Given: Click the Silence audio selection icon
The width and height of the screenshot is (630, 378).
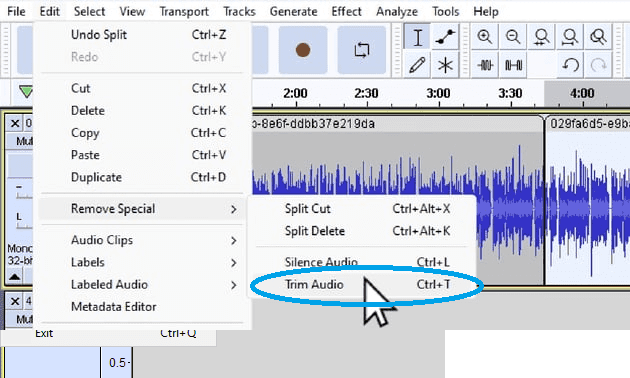Looking at the screenshot, I should point(513,65).
